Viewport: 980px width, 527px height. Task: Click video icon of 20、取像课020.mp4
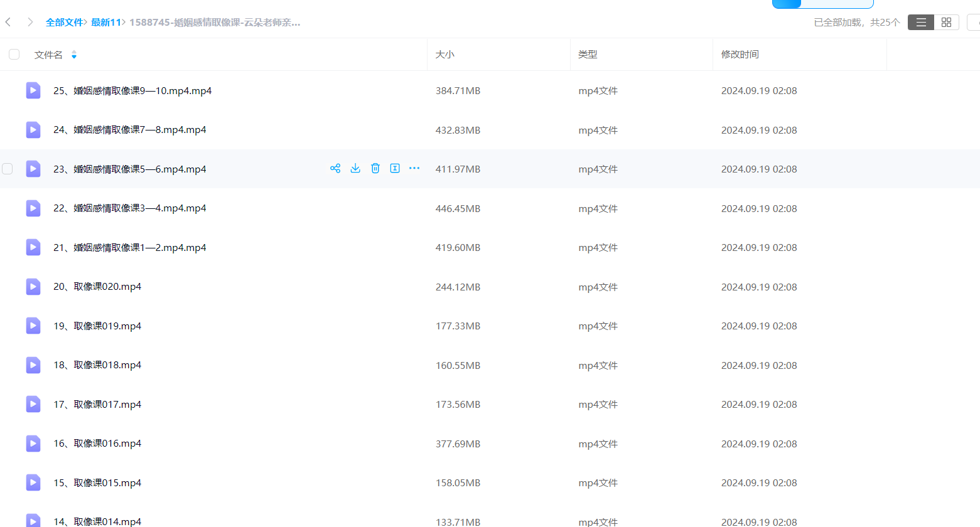click(33, 287)
